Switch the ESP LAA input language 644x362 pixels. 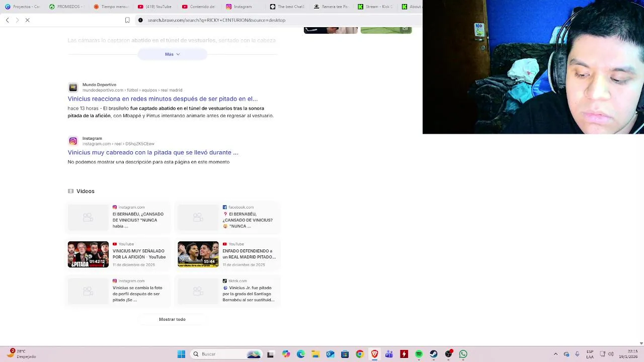coord(590,354)
